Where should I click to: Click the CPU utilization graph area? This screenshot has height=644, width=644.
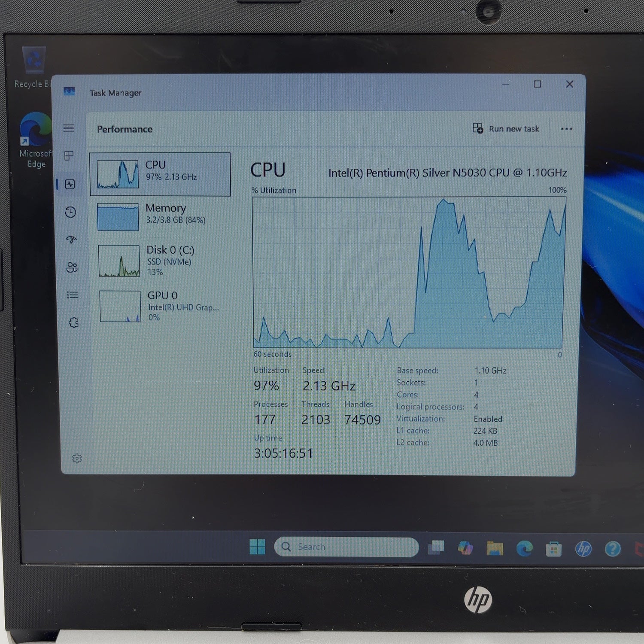coord(408,273)
